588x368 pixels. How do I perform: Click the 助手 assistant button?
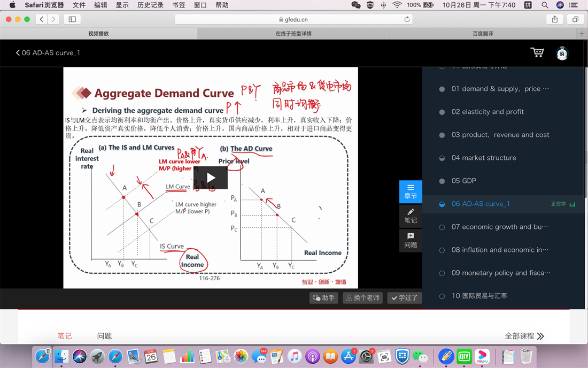pyautogui.click(x=324, y=298)
